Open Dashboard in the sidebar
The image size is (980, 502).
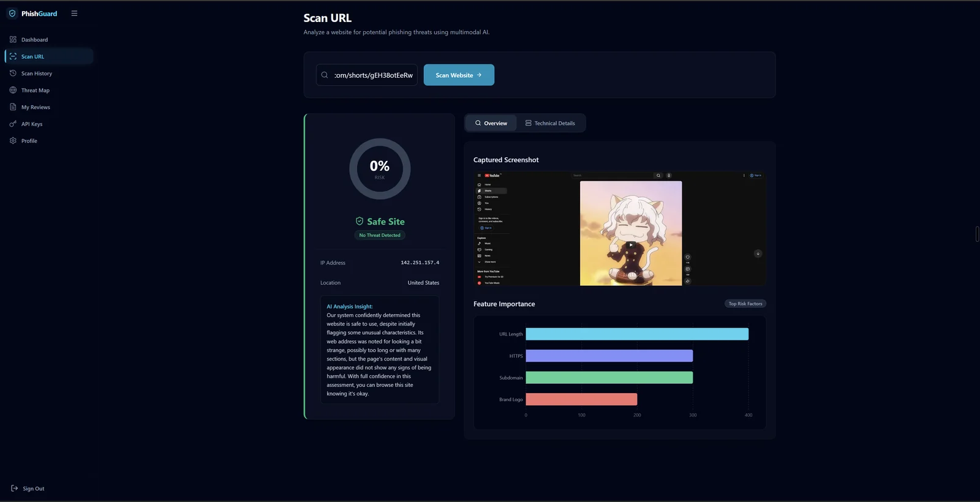tap(49, 39)
